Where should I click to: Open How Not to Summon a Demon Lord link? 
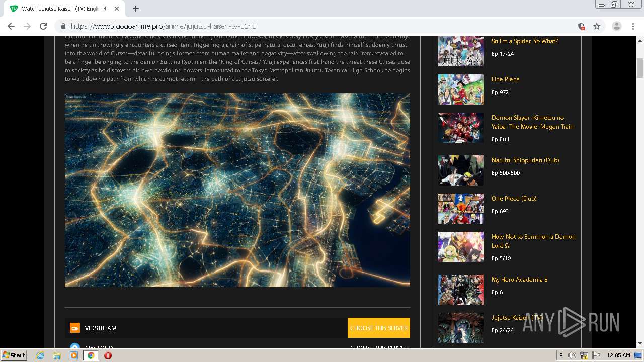533,241
